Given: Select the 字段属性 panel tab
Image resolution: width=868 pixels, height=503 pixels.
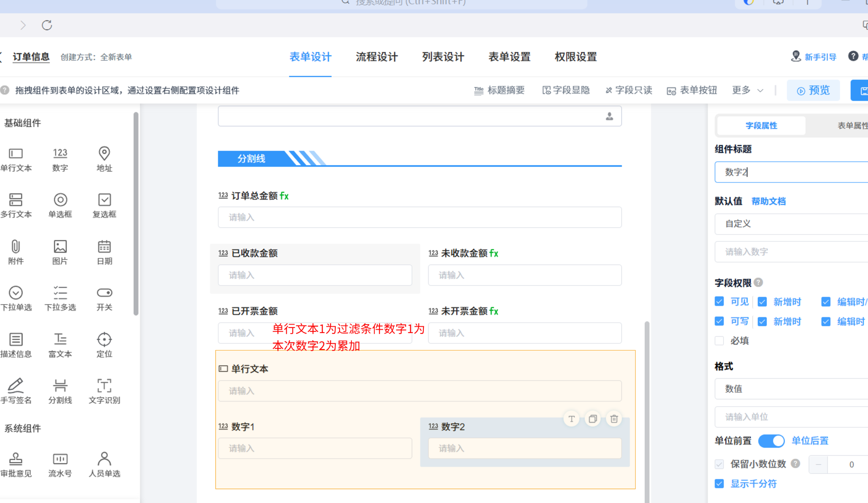Looking at the screenshot, I should click(761, 125).
